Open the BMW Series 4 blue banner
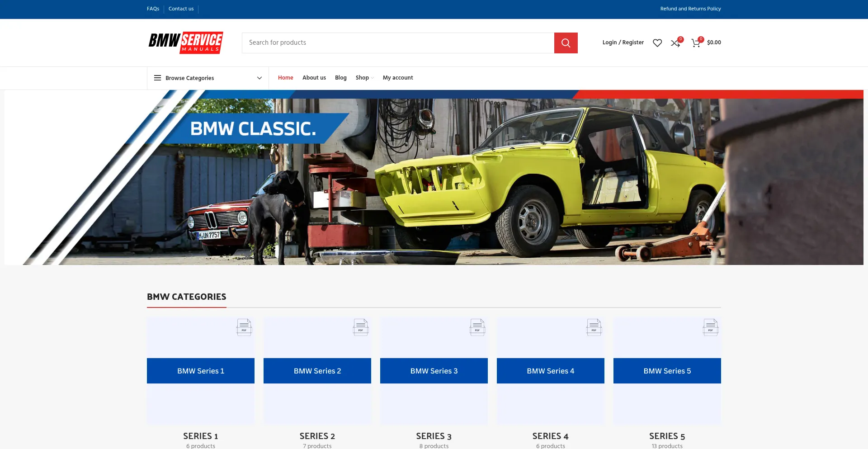Screen dimensions: 868x449 tap(551, 371)
